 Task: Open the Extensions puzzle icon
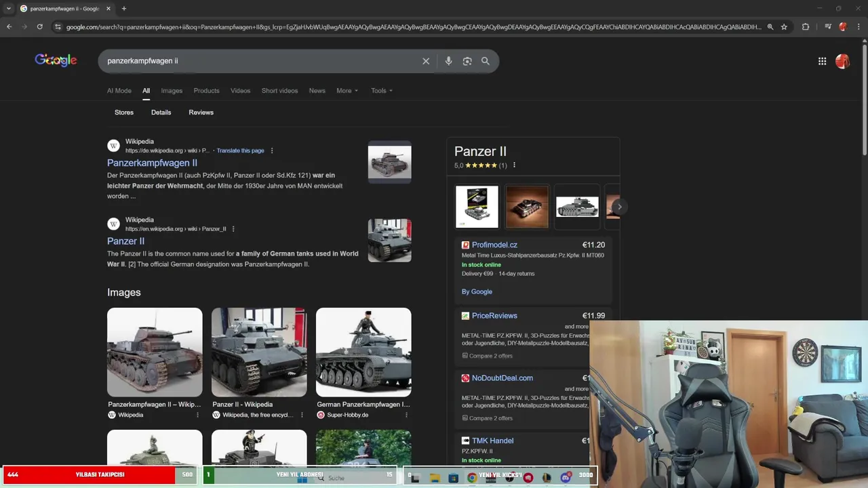pyautogui.click(x=806, y=27)
